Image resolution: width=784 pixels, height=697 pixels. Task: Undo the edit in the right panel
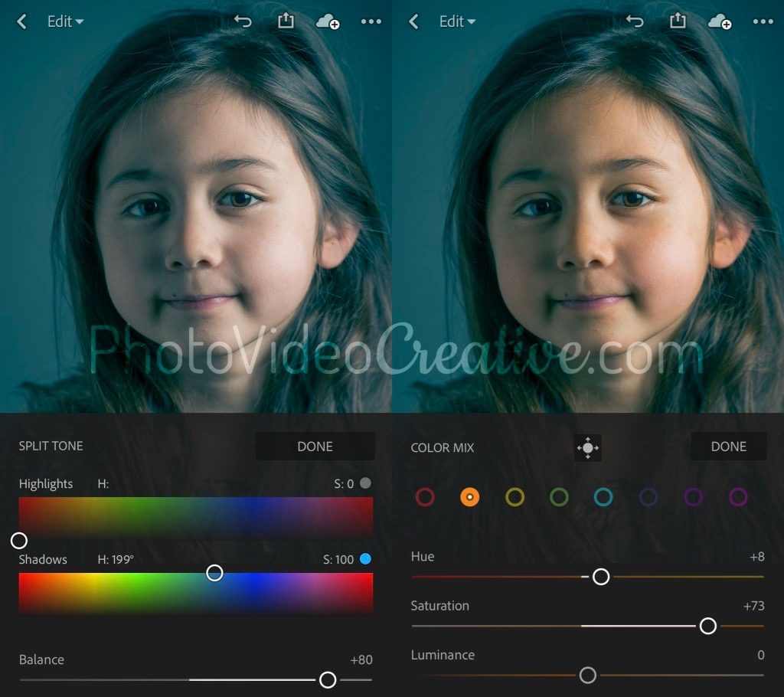pos(634,21)
